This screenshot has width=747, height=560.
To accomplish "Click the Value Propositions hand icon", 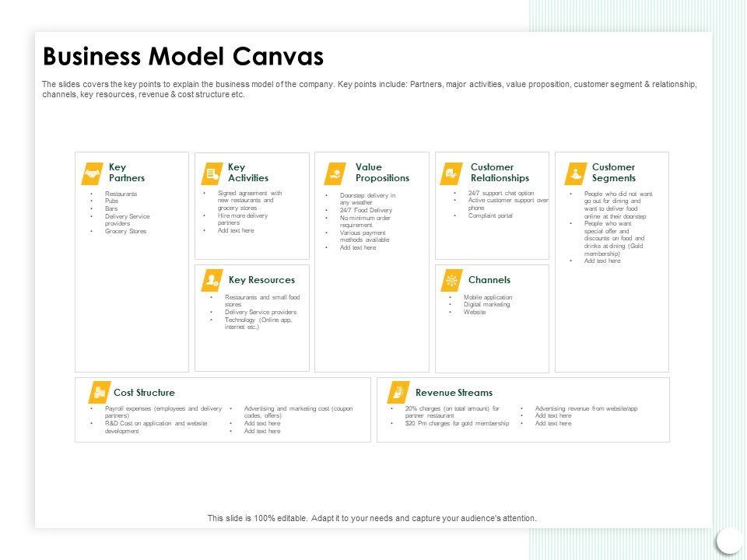I will tap(335, 173).
